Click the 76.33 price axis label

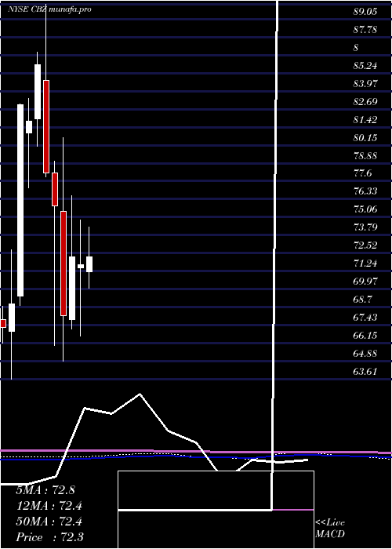point(365,191)
